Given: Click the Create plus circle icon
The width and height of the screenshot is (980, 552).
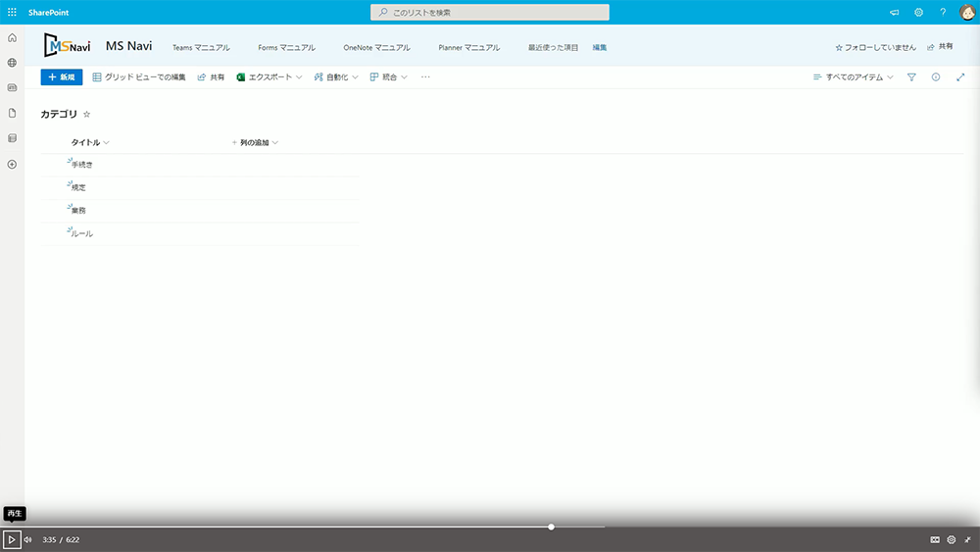Looking at the screenshot, I should coord(12,165).
